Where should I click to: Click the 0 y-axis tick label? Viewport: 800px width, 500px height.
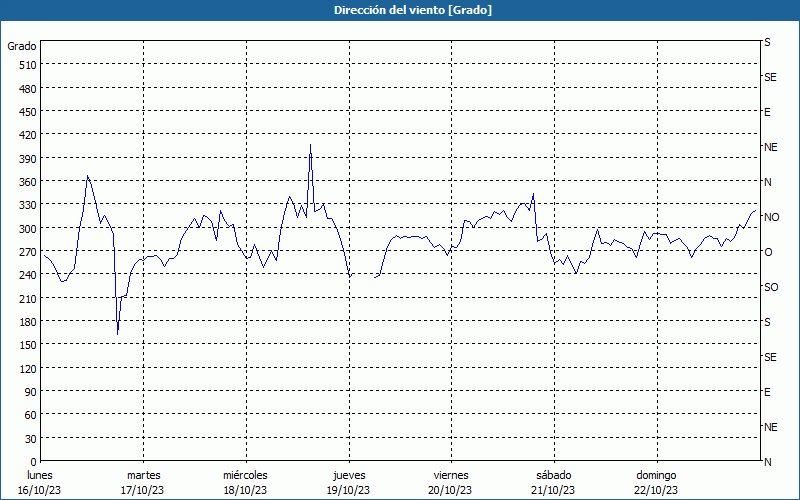pyautogui.click(x=34, y=462)
